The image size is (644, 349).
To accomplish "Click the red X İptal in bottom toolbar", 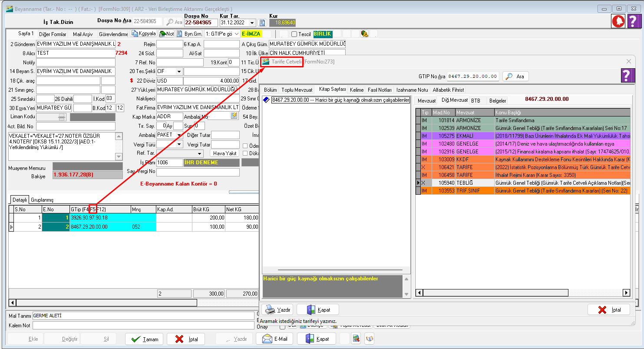I will tap(186, 339).
